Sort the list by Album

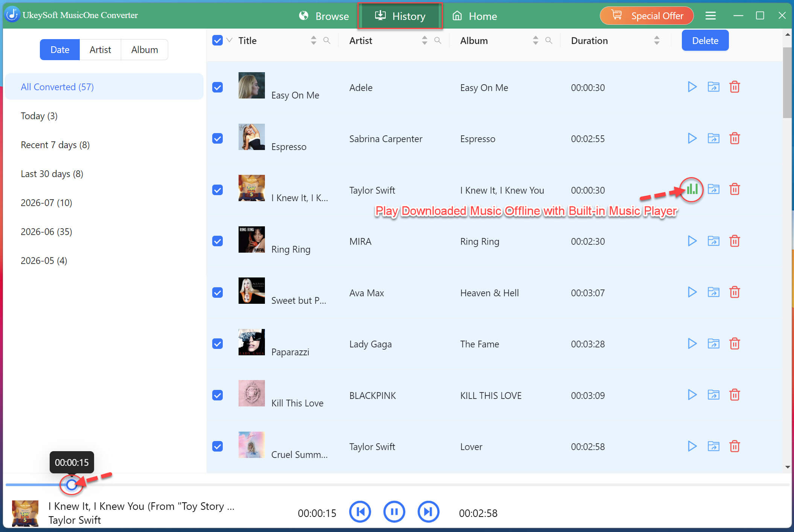[535, 40]
